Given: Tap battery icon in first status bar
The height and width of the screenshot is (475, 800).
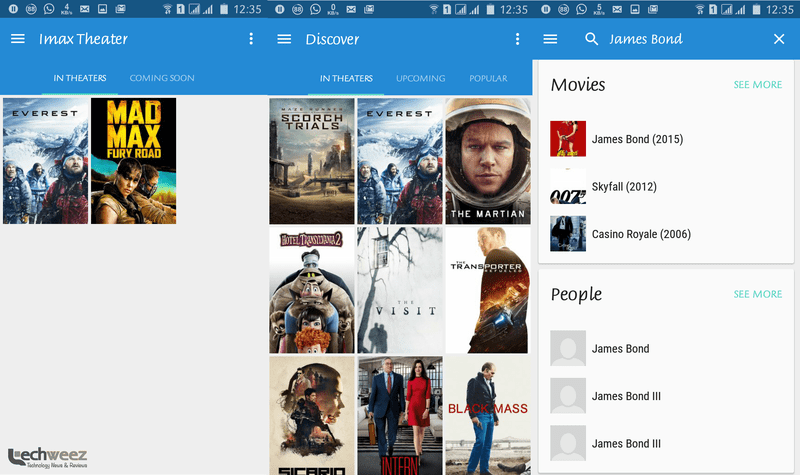Looking at the screenshot, I should (224, 9).
